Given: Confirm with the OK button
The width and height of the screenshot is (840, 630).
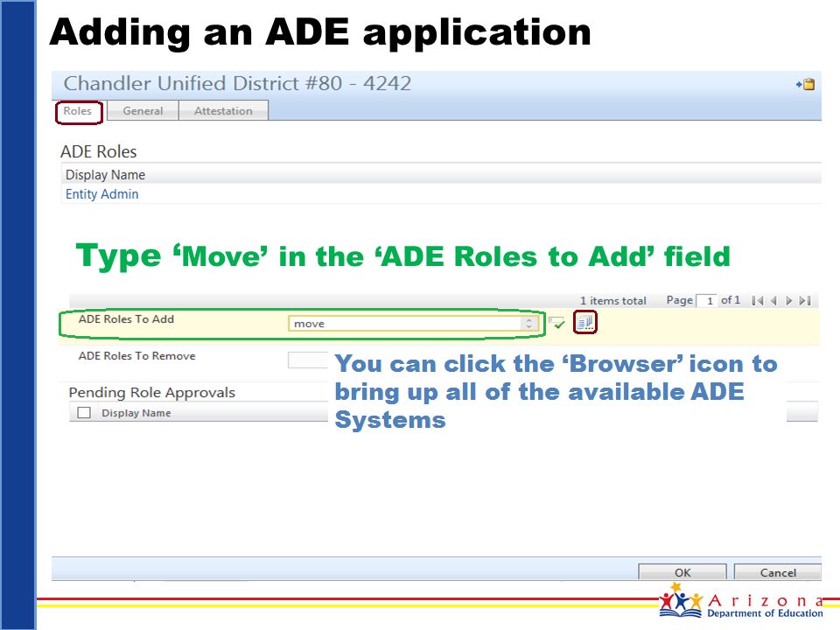Looking at the screenshot, I should pos(682,572).
